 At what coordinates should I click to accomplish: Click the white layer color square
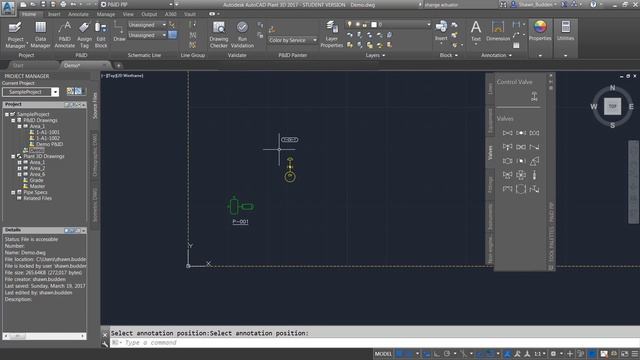(x=374, y=24)
